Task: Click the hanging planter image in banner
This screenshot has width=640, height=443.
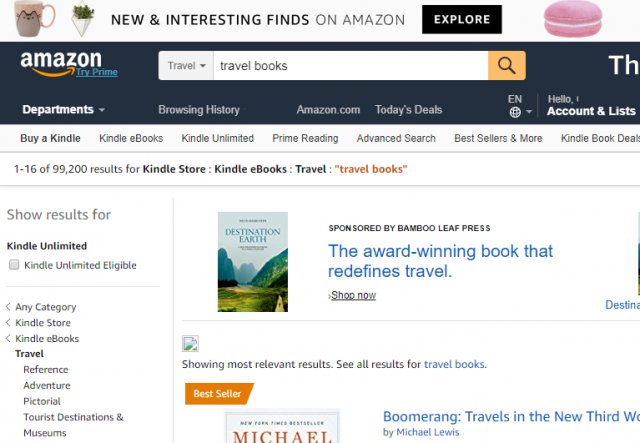Action: (x=83, y=18)
